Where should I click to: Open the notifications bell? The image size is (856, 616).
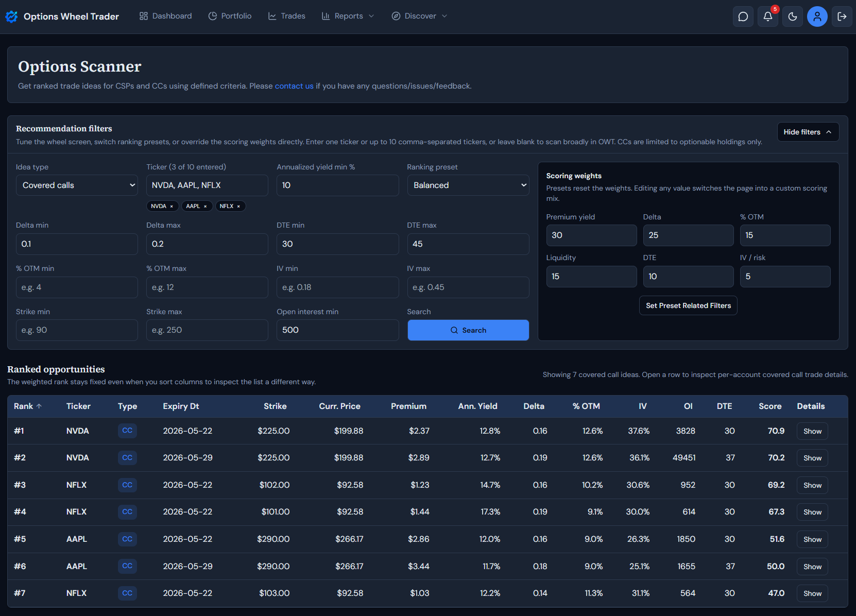(x=767, y=16)
